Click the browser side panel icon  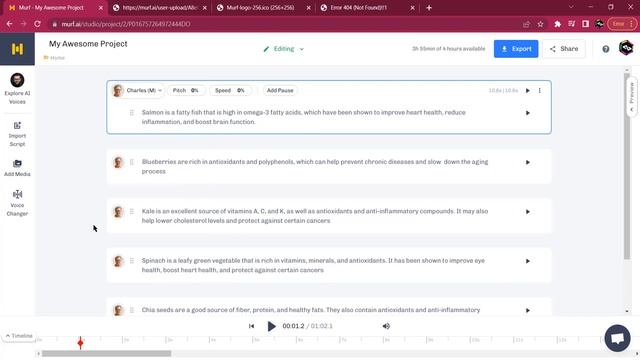click(585, 24)
